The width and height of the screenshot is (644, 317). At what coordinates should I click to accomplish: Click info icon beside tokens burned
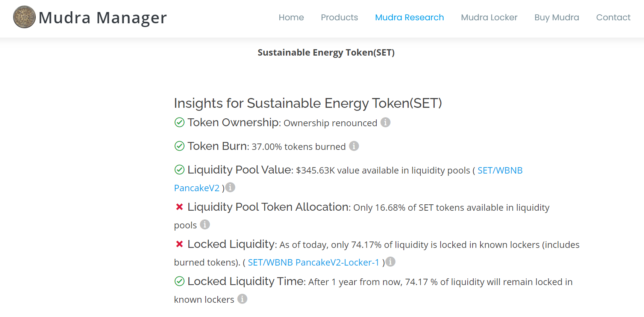(x=354, y=146)
